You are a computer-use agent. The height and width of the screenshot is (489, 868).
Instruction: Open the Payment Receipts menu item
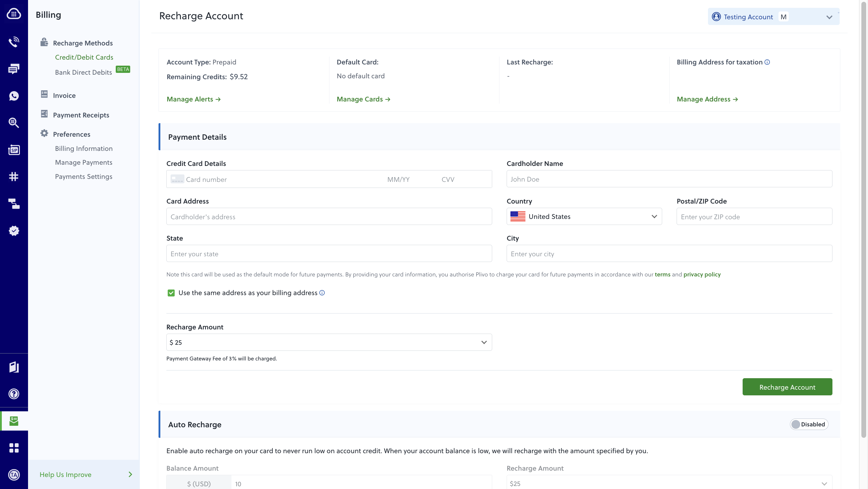pos(81,115)
